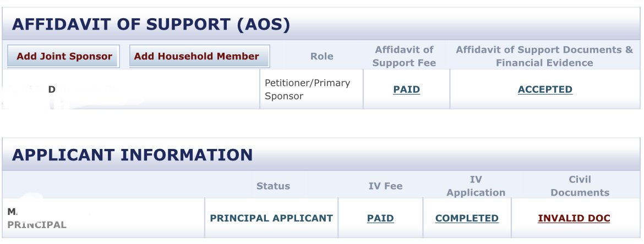The height and width of the screenshot is (244, 644).
Task: Click the Role column header
Action: click(321, 56)
